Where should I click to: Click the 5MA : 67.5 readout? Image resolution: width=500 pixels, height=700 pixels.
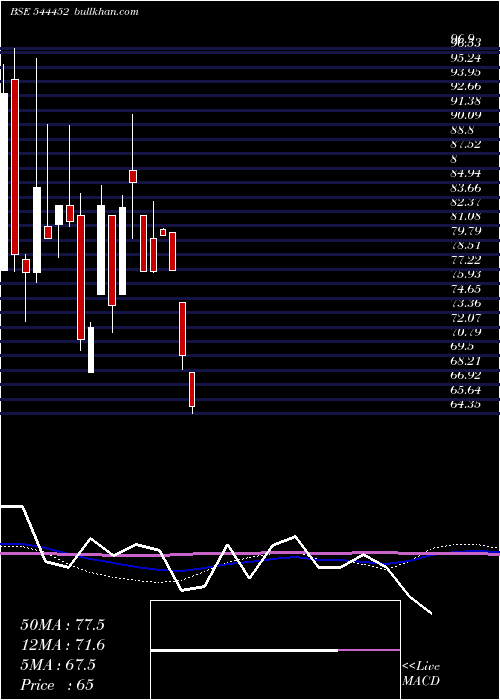point(58,665)
